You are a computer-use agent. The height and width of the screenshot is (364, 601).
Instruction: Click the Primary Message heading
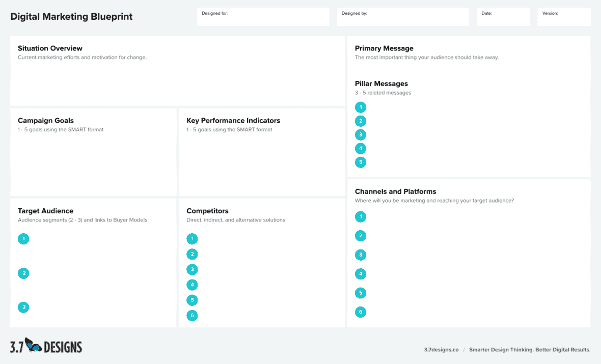click(384, 48)
